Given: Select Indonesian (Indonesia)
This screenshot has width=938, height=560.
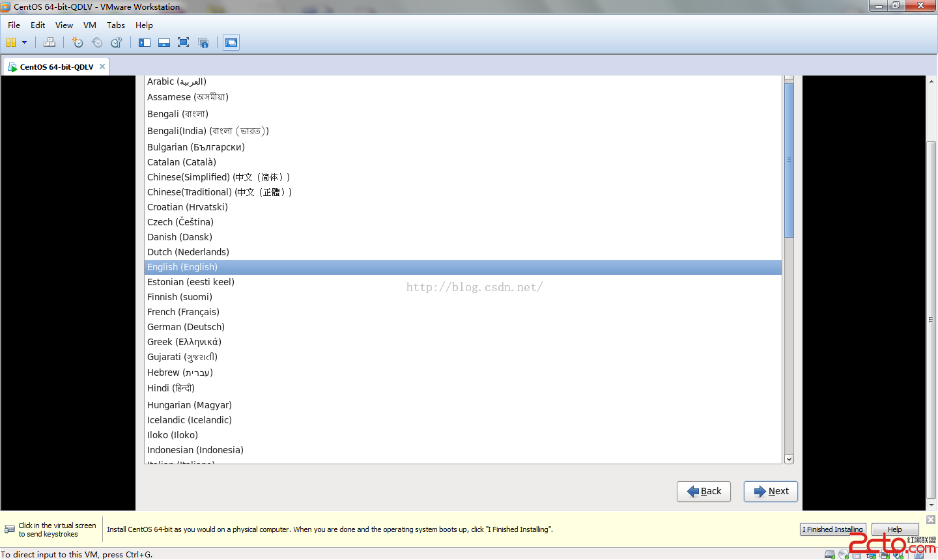Looking at the screenshot, I should tap(462, 450).
